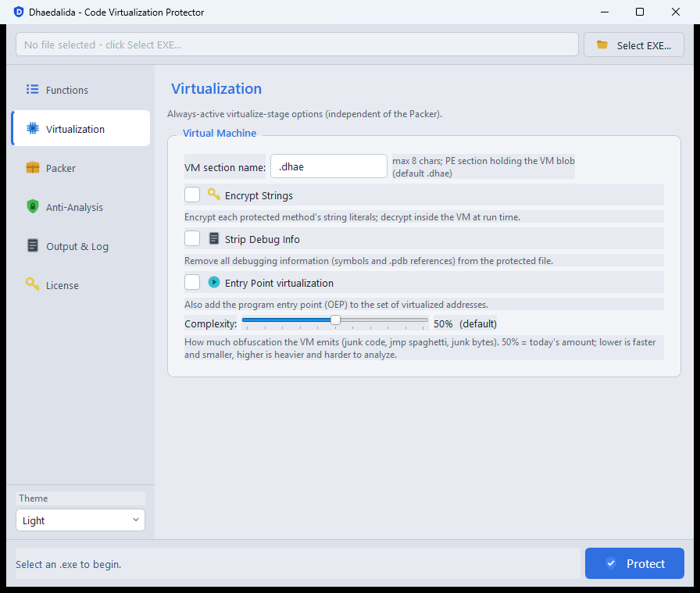700x593 pixels.
Task: Click the blue Protect button
Action: point(634,563)
